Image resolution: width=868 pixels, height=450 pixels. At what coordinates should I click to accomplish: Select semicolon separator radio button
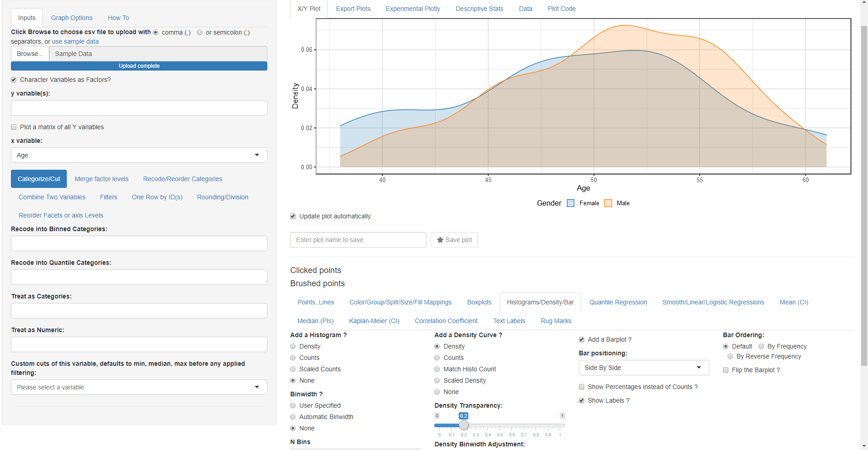tap(200, 32)
